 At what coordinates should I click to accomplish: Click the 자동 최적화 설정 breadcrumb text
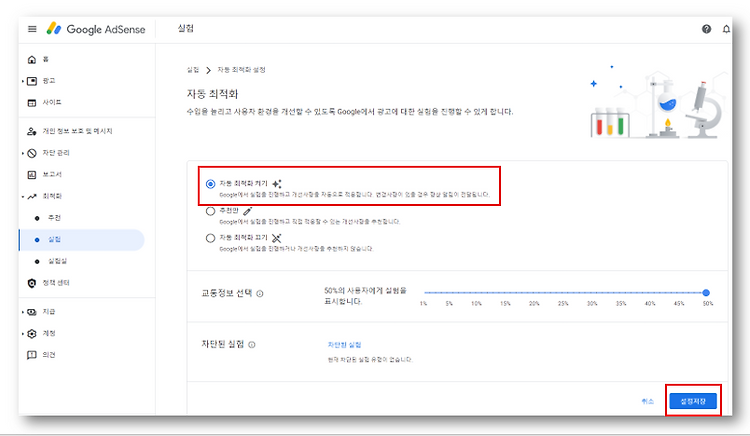coord(242,70)
